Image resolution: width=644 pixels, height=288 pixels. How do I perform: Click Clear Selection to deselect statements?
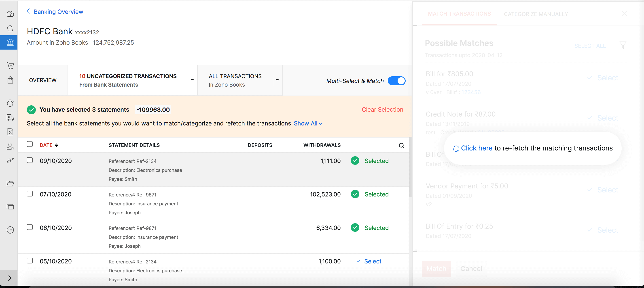point(382,110)
